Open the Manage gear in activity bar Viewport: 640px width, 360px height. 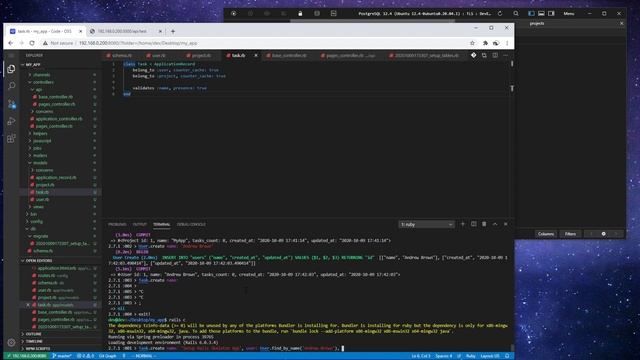pyautogui.click(x=11, y=343)
